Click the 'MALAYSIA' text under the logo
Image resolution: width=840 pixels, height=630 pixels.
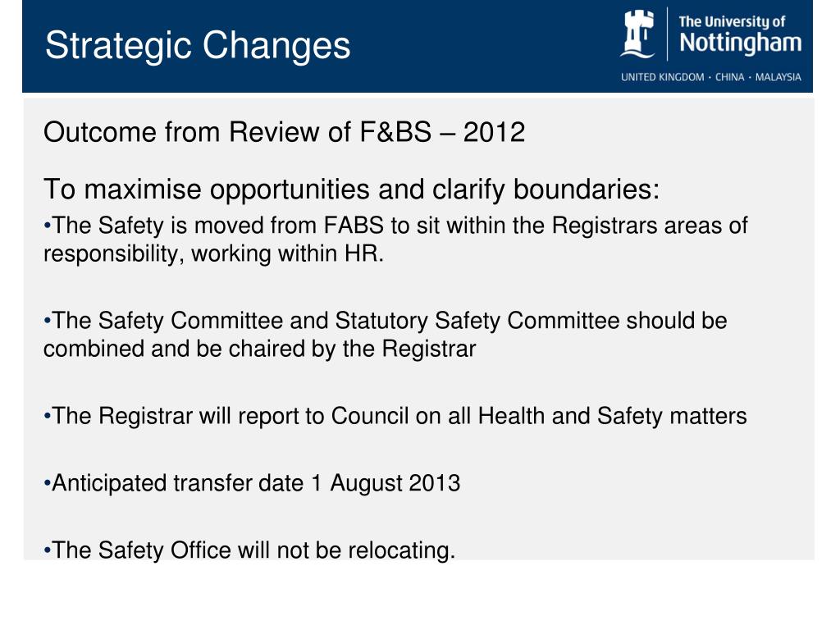click(778, 77)
